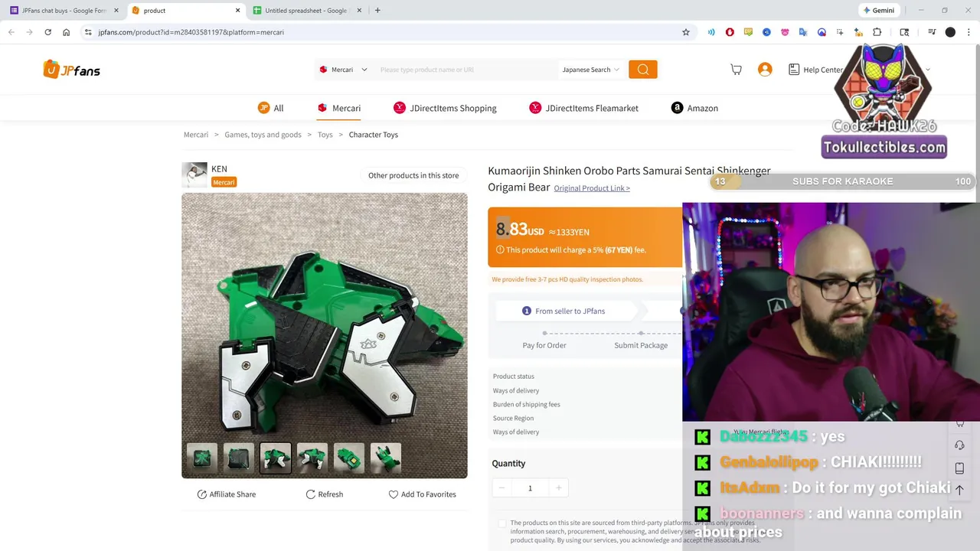Viewport: 980px width, 551px height.
Task: Switch to the Amazon tab
Action: tap(694, 108)
